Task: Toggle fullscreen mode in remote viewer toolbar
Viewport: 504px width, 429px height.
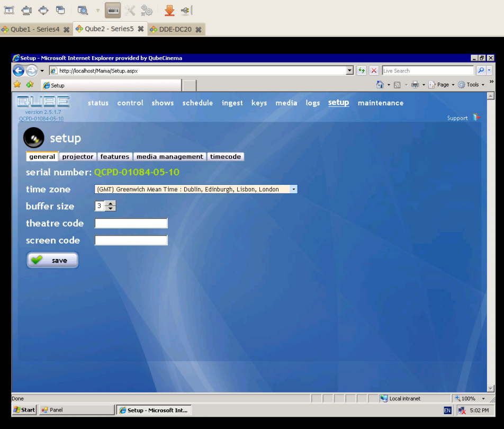Action: click(x=9, y=10)
